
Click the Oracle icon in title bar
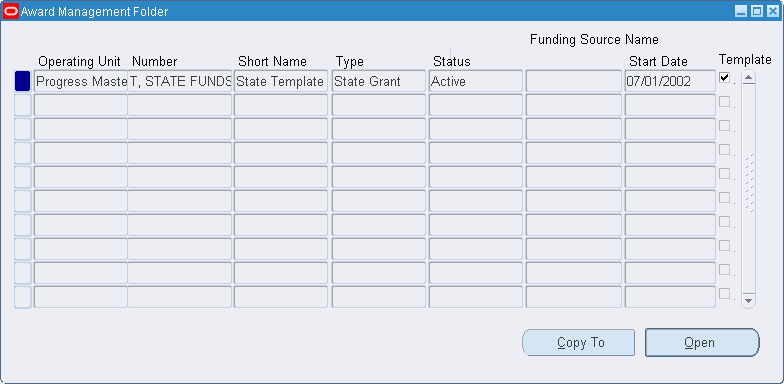[x=10, y=11]
